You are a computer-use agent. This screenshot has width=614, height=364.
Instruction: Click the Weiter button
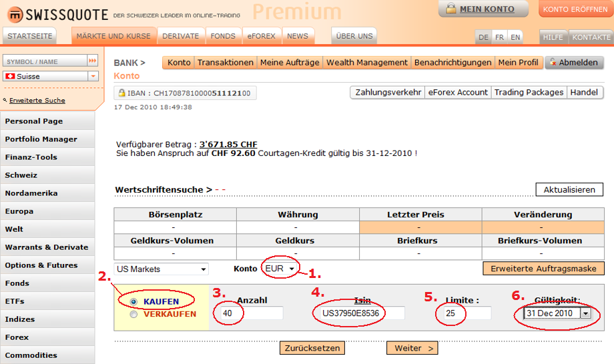click(x=412, y=348)
